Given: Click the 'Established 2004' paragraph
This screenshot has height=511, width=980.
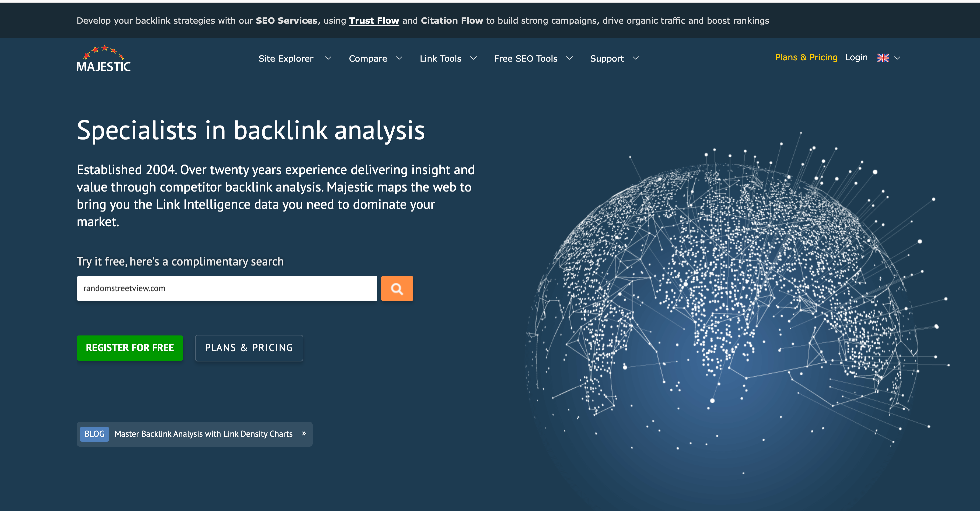Looking at the screenshot, I should (x=275, y=196).
